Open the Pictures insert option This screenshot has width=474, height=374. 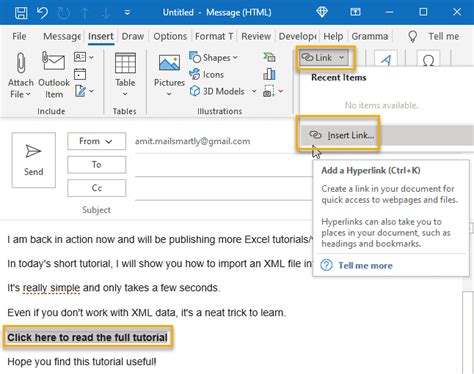click(169, 75)
